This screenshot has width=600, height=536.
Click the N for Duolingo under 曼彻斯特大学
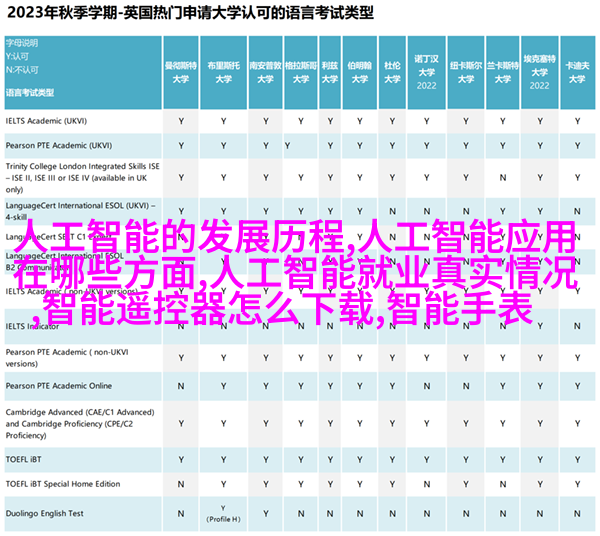(x=181, y=513)
